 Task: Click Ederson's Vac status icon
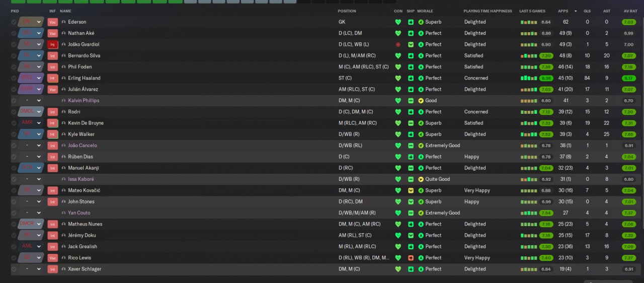pyautogui.click(x=53, y=22)
